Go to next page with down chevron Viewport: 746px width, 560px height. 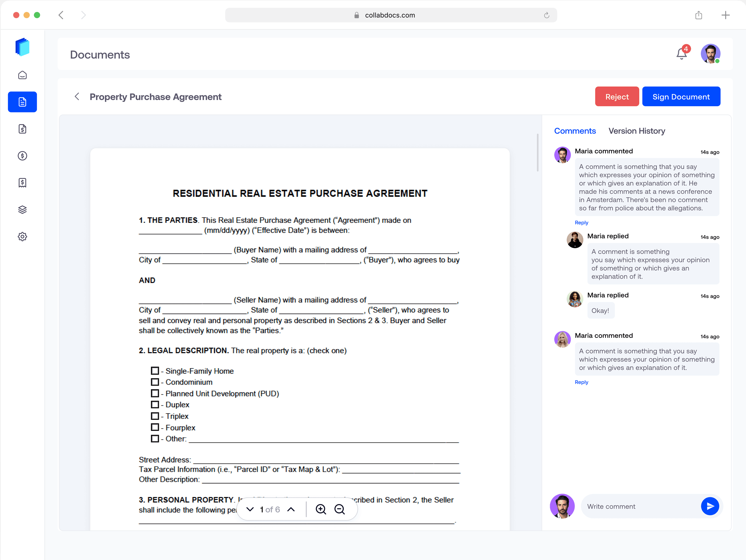pos(250,509)
